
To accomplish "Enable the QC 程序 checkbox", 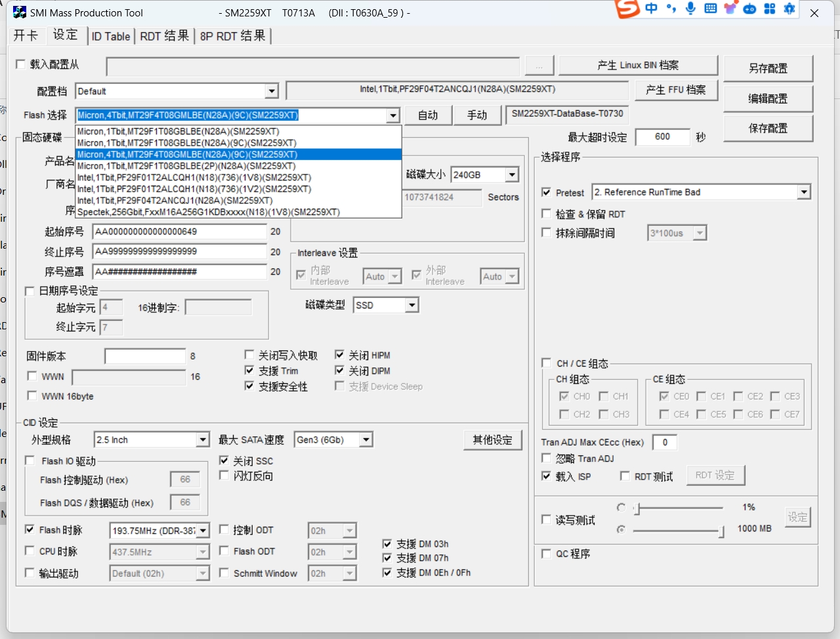I will (547, 554).
